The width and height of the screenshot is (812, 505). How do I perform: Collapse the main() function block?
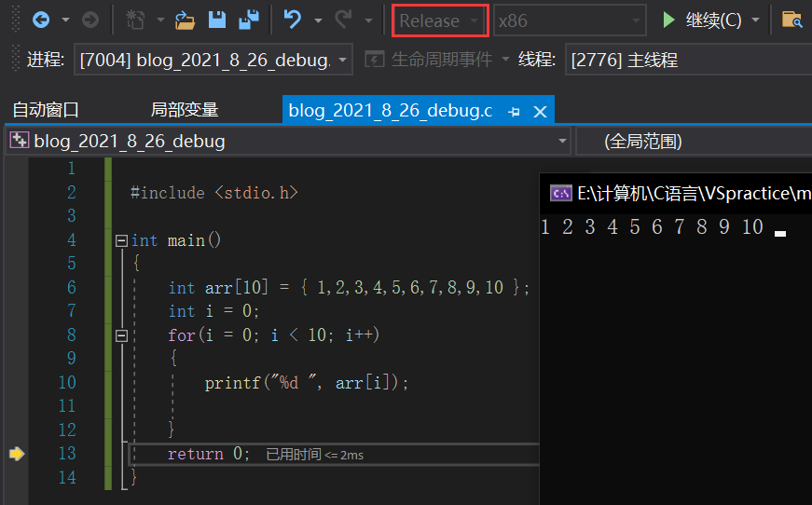(121, 240)
